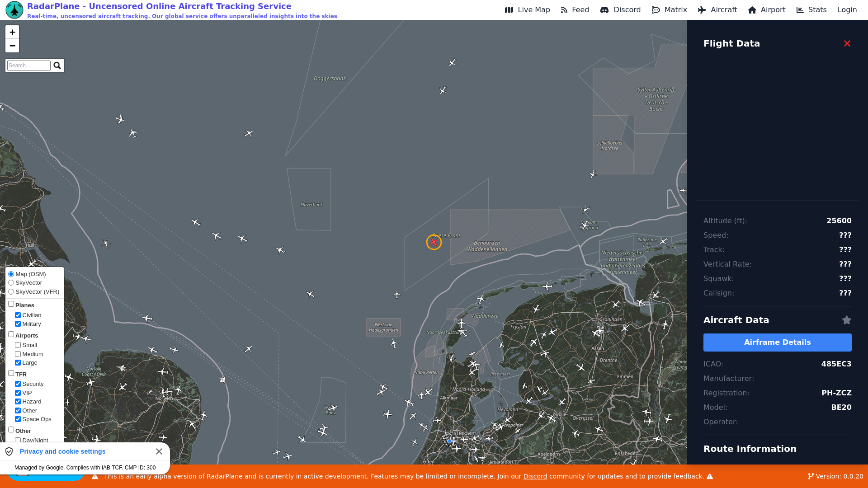Uncheck the Military planes checkbox
The image size is (868, 488).
pyautogui.click(x=18, y=324)
